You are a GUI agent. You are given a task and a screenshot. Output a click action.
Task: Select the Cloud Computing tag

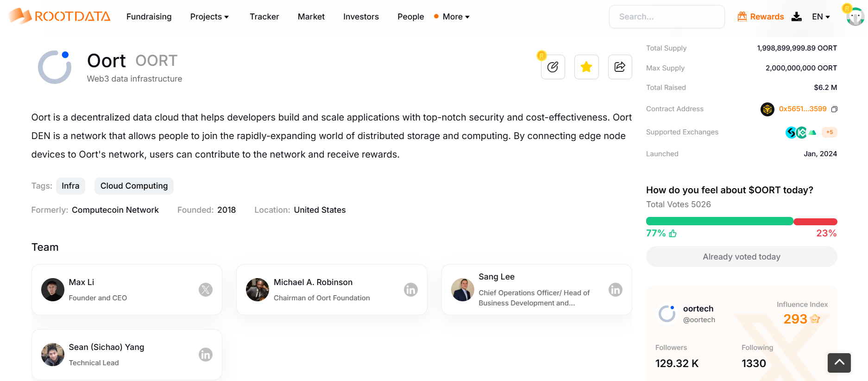coord(134,186)
